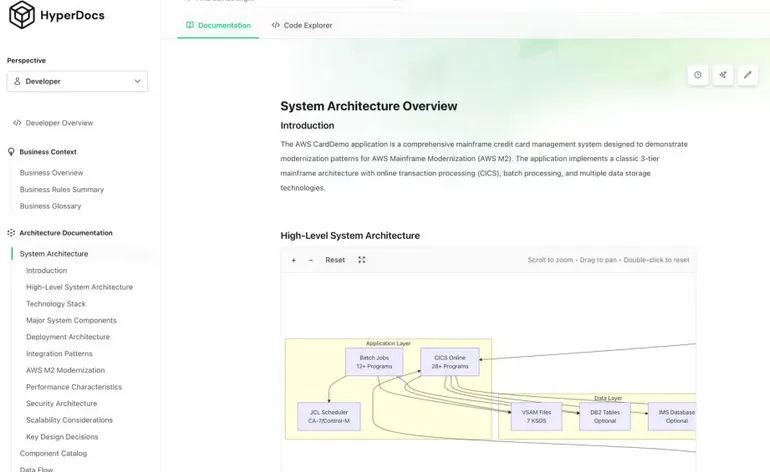Go to Integration Patterns section

[59, 354]
